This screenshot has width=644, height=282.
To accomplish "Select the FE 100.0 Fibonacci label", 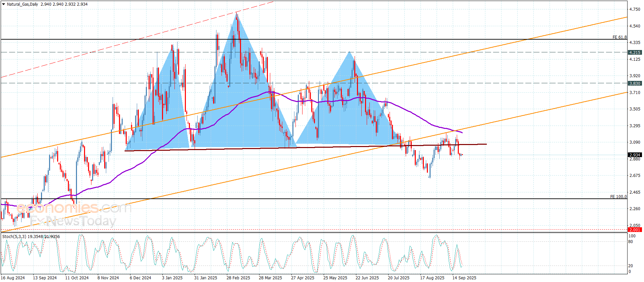I will pyautogui.click(x=618, y=197).
